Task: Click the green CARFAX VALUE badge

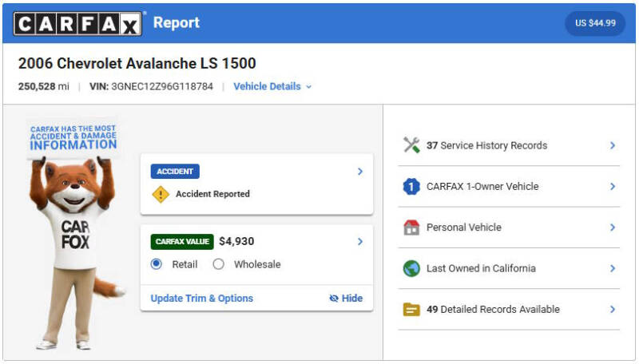Action: click(x=182, y=241)
